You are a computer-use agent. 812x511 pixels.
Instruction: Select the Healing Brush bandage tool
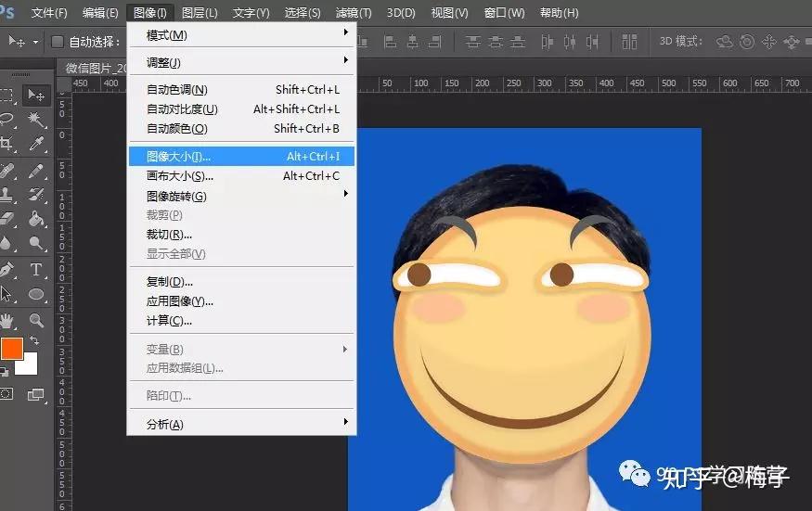(6, 171)
